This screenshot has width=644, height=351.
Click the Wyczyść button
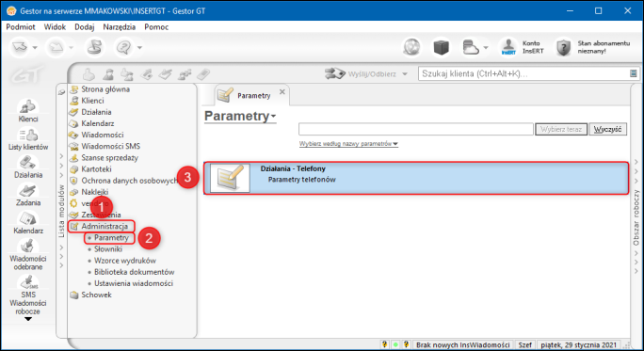click(x=608, y=129)
